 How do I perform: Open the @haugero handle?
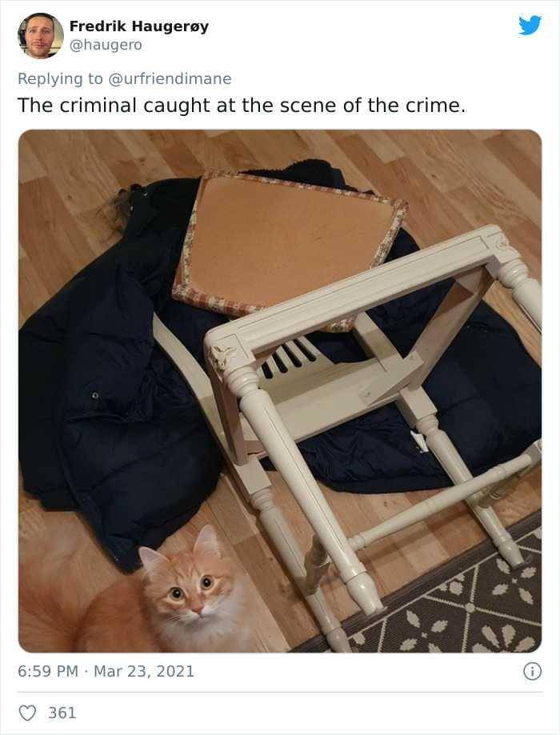[x=106, y=45]
